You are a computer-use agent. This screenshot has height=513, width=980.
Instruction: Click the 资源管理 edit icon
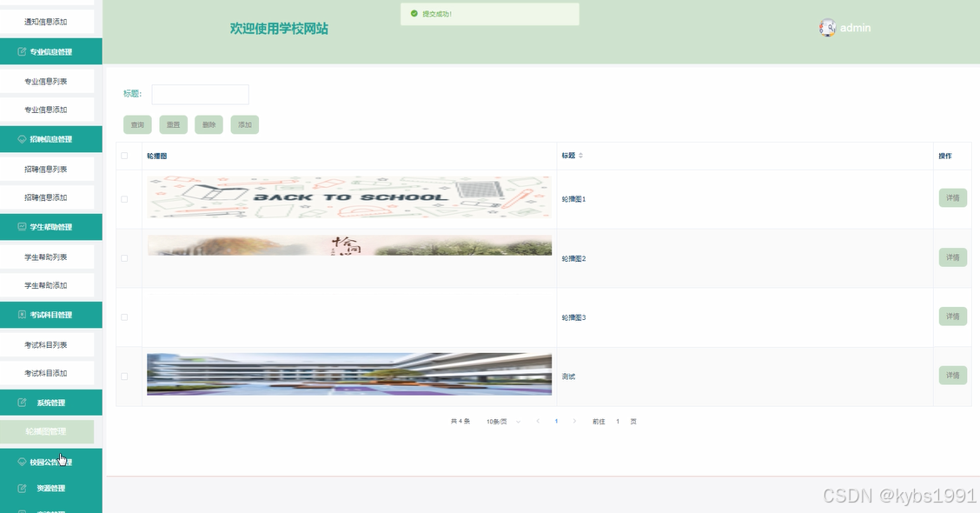[x=22, y=489]
